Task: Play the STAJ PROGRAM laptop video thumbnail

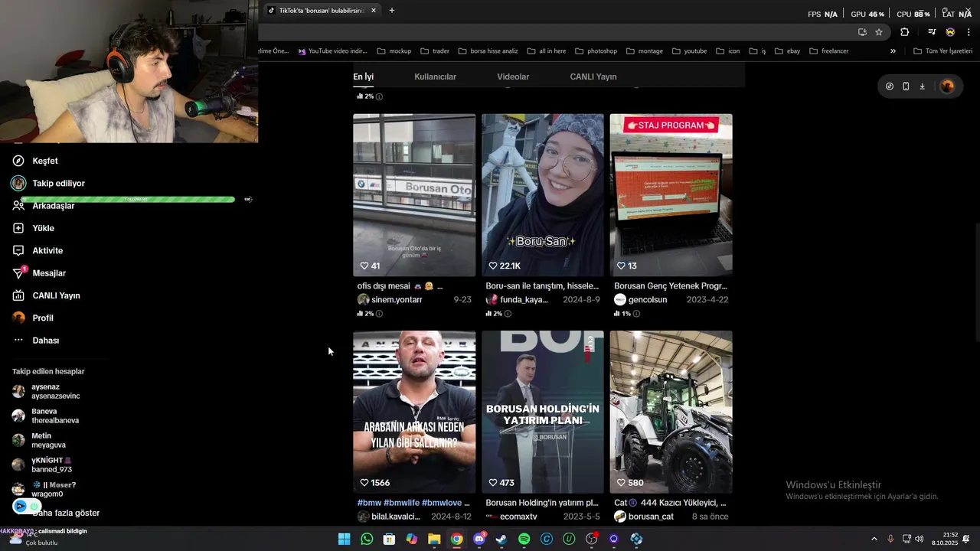Action: tap(671, 195)
